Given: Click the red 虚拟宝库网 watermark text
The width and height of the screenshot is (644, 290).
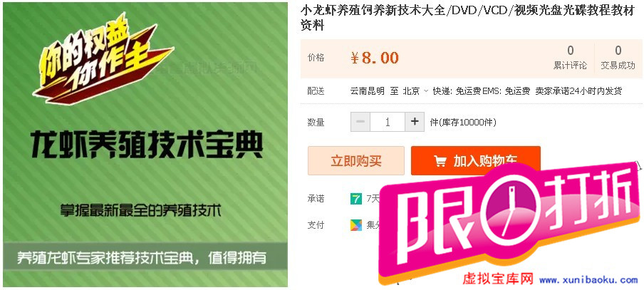Looking at the screenshot, I should [498, 279].
